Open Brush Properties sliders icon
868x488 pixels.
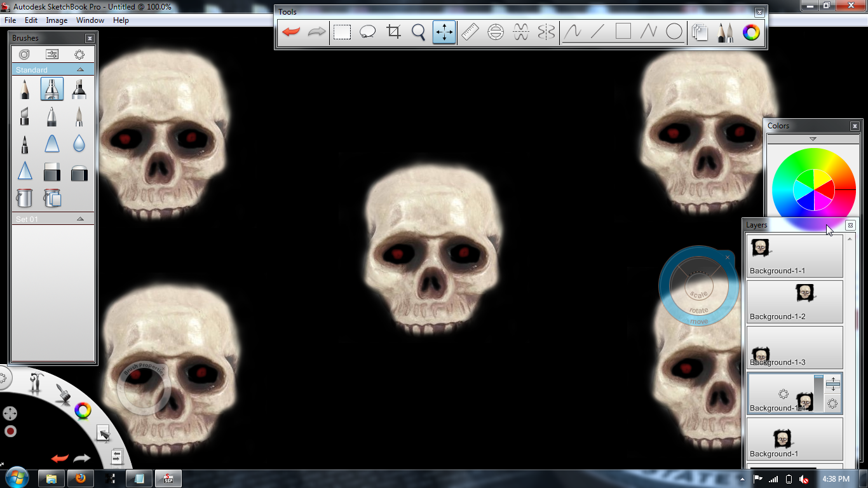(x=52, y=55)
